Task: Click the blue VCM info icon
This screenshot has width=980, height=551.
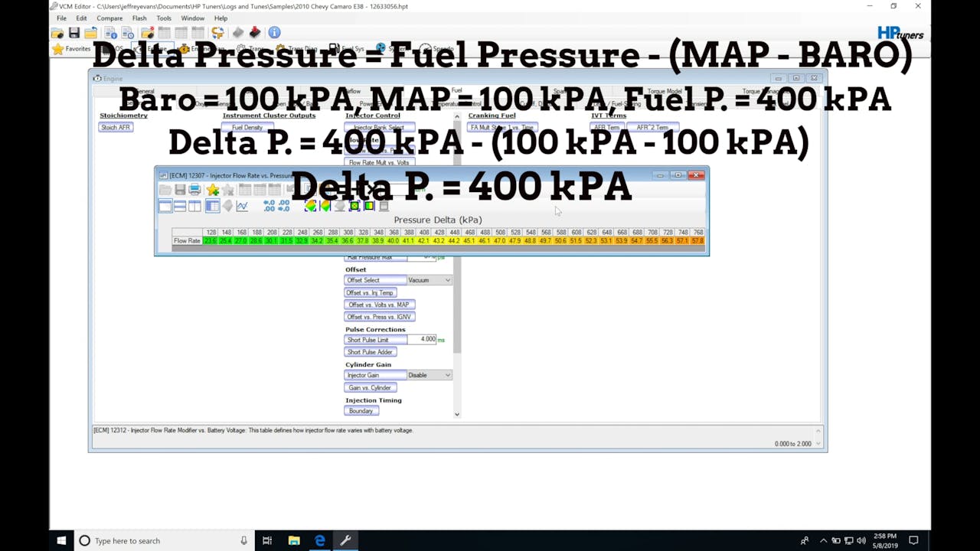Action: pyautogui.click(x=273, y=32)
